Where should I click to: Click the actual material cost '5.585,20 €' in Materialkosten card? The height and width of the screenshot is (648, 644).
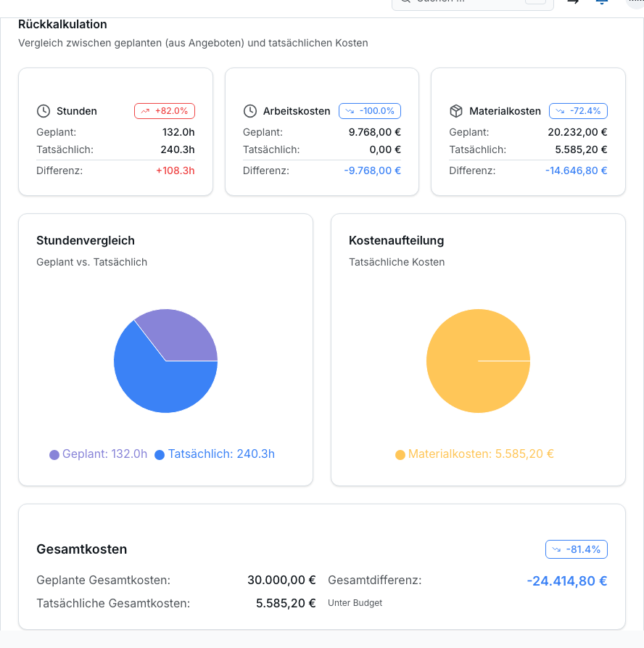(x=581, y=149)
